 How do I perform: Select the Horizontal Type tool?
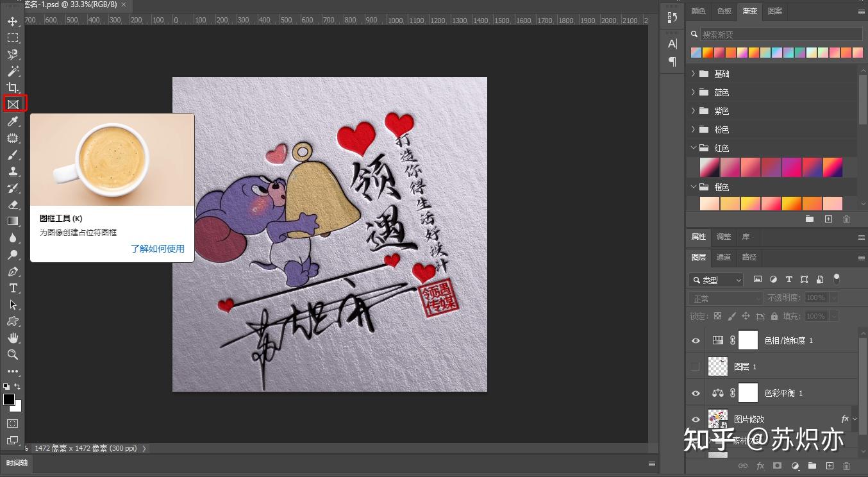pos(13,288)
